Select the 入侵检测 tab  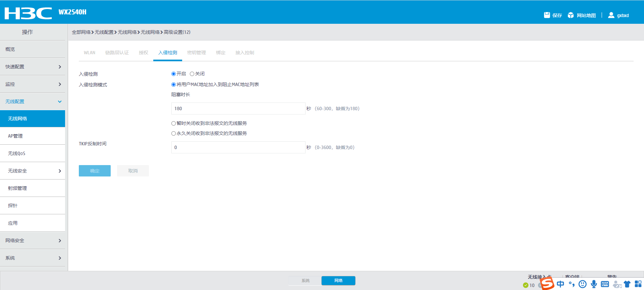click(168, 53)
